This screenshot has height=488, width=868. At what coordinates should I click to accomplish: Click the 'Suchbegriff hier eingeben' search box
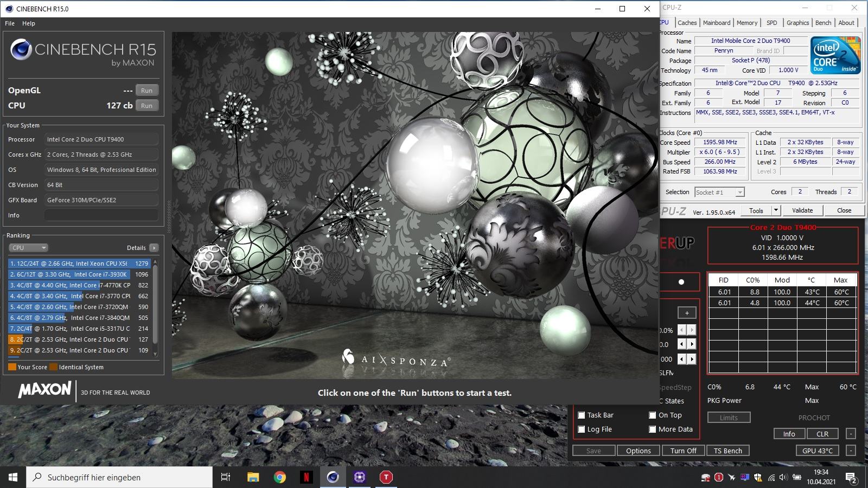[x=119, y=477]
